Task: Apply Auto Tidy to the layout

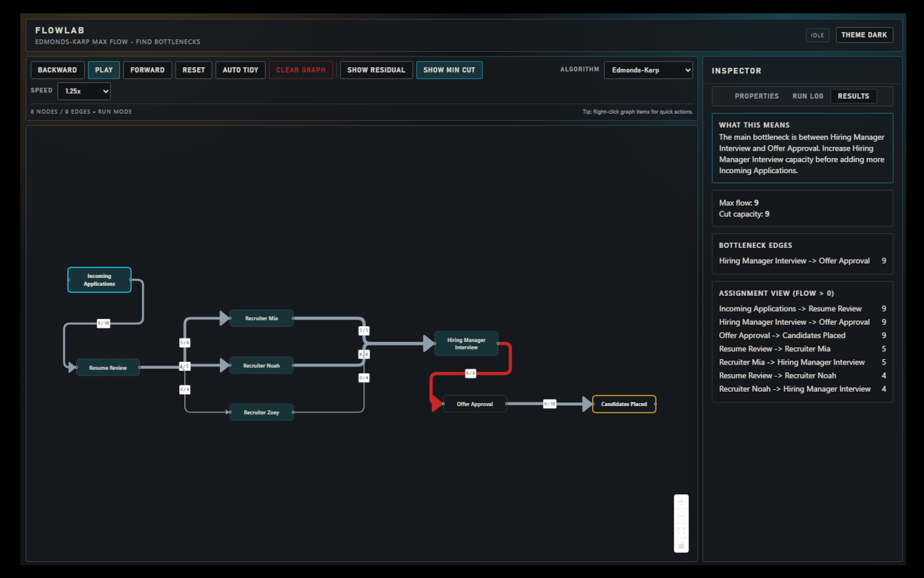Action: click(x=240, y=70)
